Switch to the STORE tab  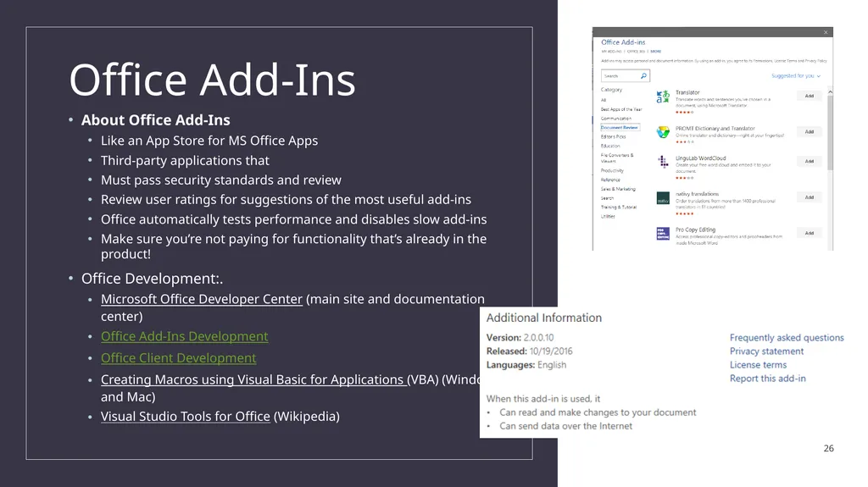(656, 52)
